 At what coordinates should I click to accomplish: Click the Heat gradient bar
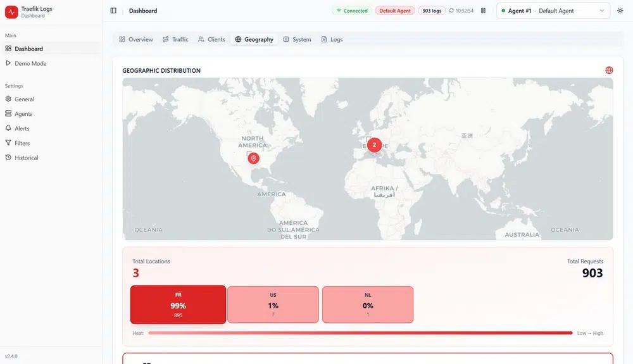pos(361,333)
